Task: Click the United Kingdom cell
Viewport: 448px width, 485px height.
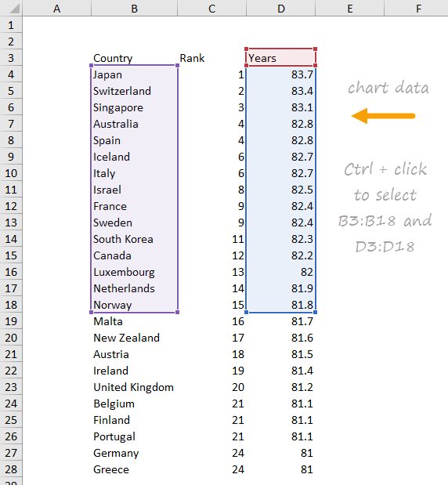Action: click(134, 387)
